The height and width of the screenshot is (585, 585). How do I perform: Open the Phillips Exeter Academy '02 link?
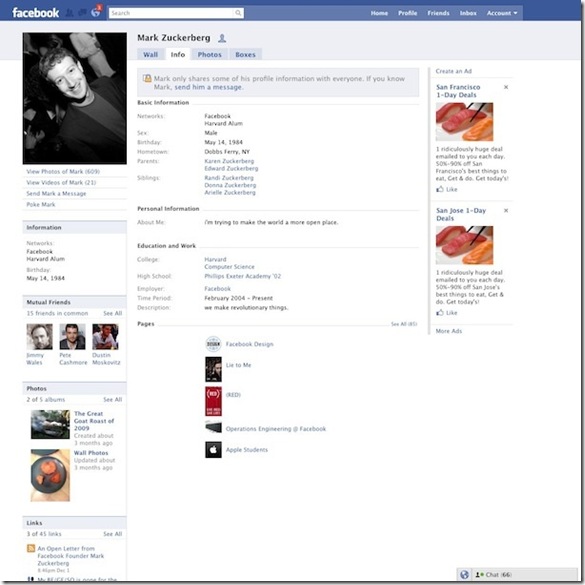[x=243, y=276]
